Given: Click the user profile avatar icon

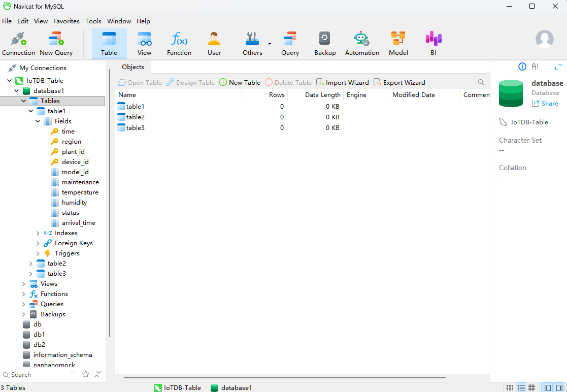Looking at the screenshot, I should click(x=544, y=39).
